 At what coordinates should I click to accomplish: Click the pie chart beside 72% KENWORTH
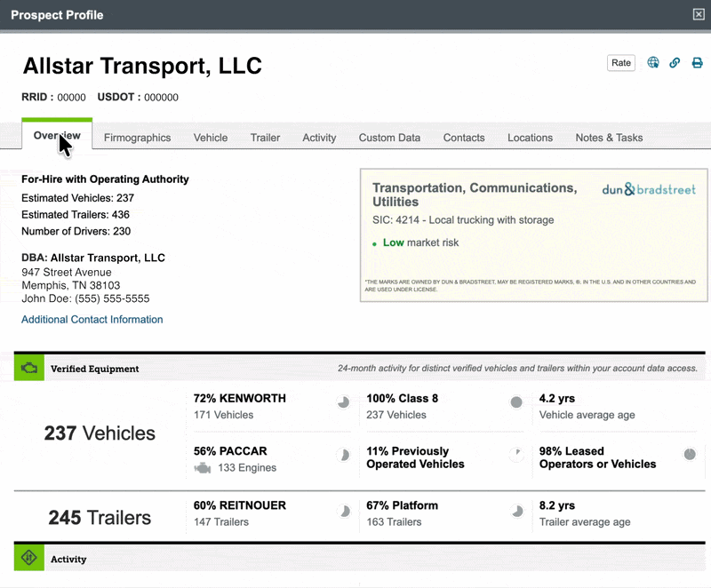(343, 402)
